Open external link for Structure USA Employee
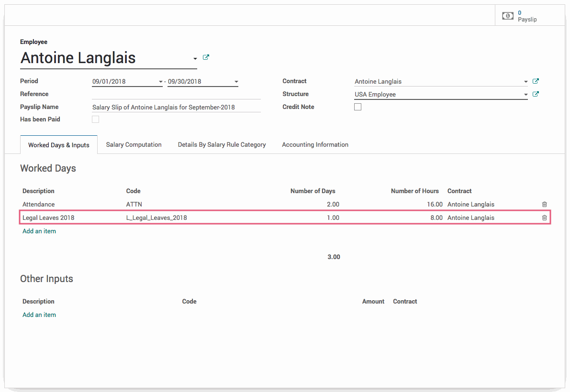The width and height of the screenshot is (570, 392). [x=536, y=94]
